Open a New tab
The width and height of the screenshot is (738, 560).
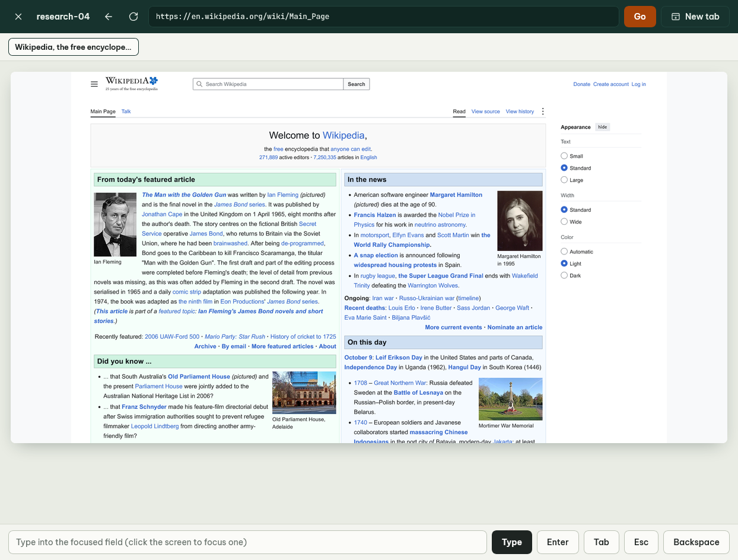[x=695, y=17]
